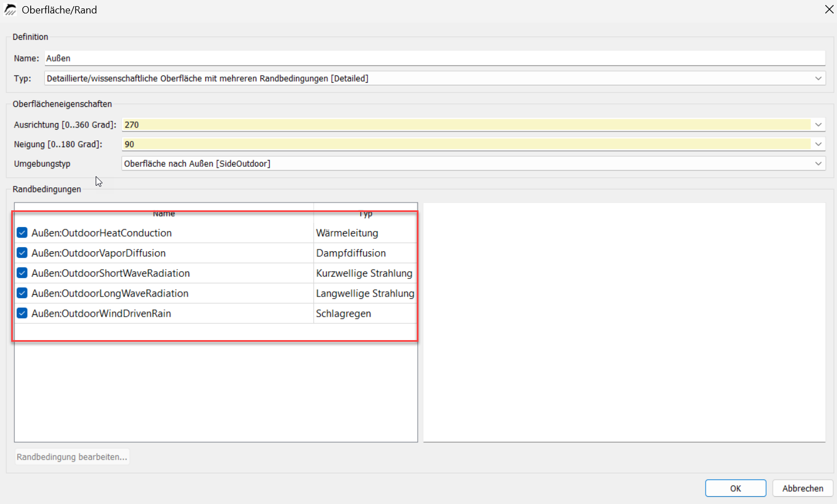Disable Außen:OutdoorWindDrivenRain checkbox

pos(22,313)
